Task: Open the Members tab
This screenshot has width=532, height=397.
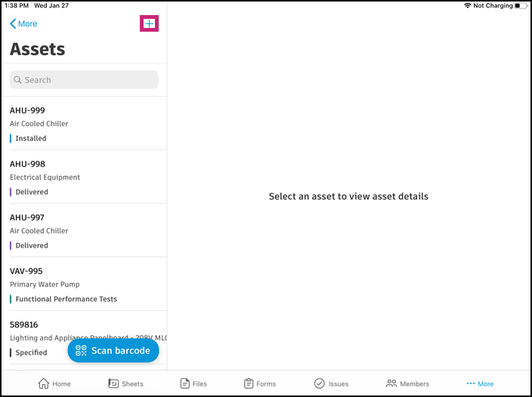Action: tap(407, 383)
